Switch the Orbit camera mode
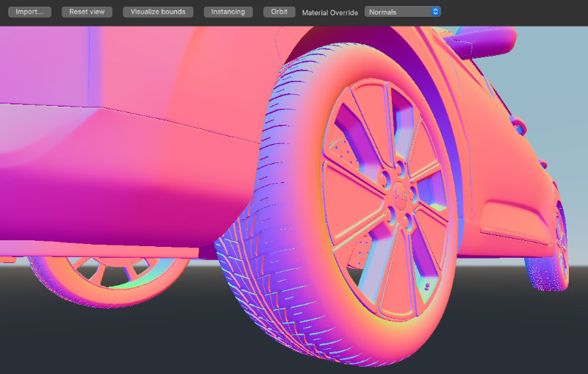 pyautogui.click(x=279, y=12)
